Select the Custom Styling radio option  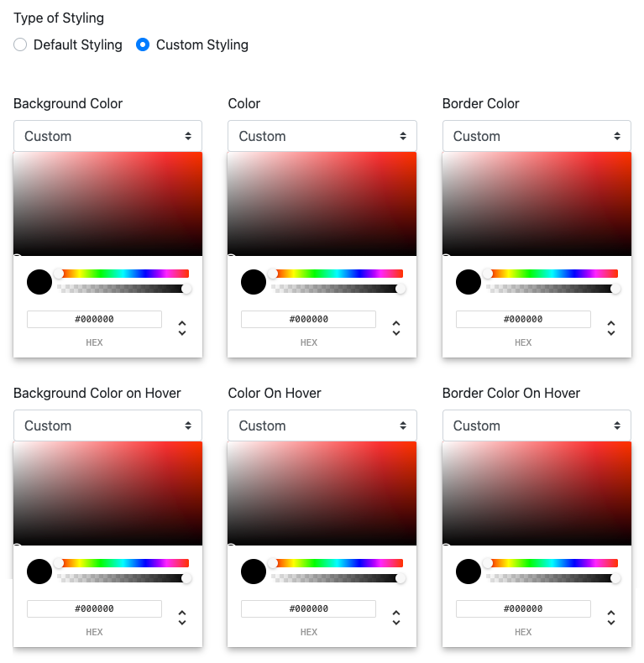pyautogui.click(x=143, y=45)
